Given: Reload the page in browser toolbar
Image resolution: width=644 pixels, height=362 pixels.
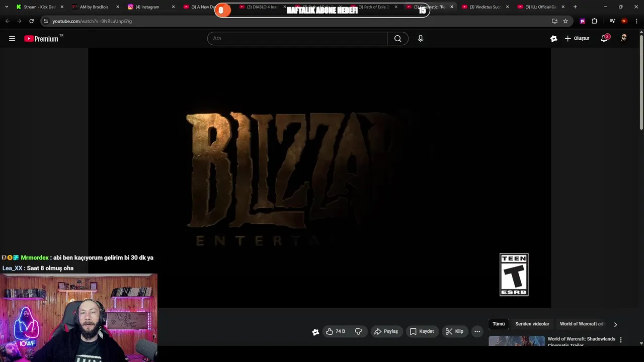Looking at the screenshot, I should tap(31, 21).
